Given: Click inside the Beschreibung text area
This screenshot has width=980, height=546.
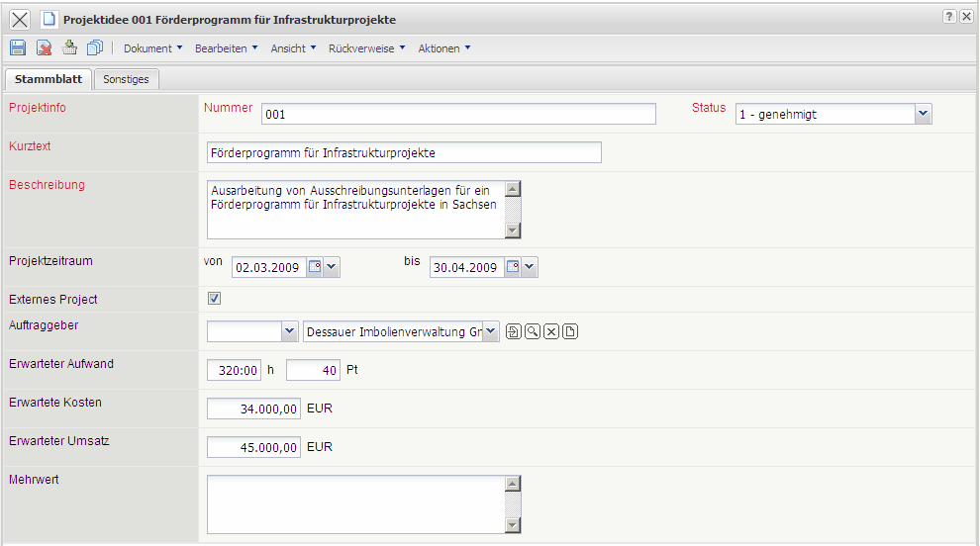Looking at the screenshot, I should [356, 210].
